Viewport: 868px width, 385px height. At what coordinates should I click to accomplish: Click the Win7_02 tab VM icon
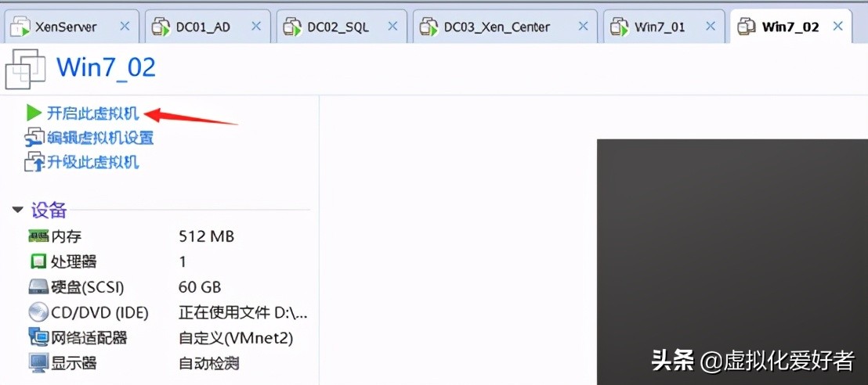coord(747,27)
